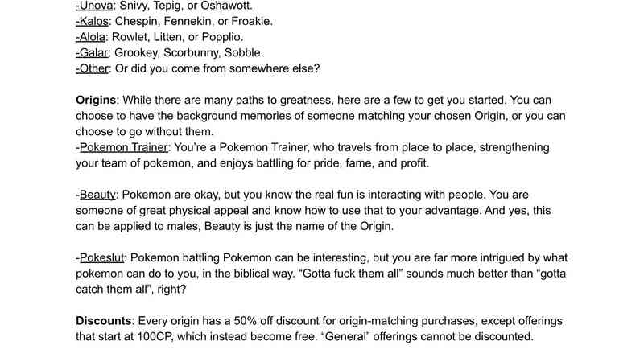Click the underlined Pokemon Trainer origin heading
The image size is (644, 362).
[124, 147]
